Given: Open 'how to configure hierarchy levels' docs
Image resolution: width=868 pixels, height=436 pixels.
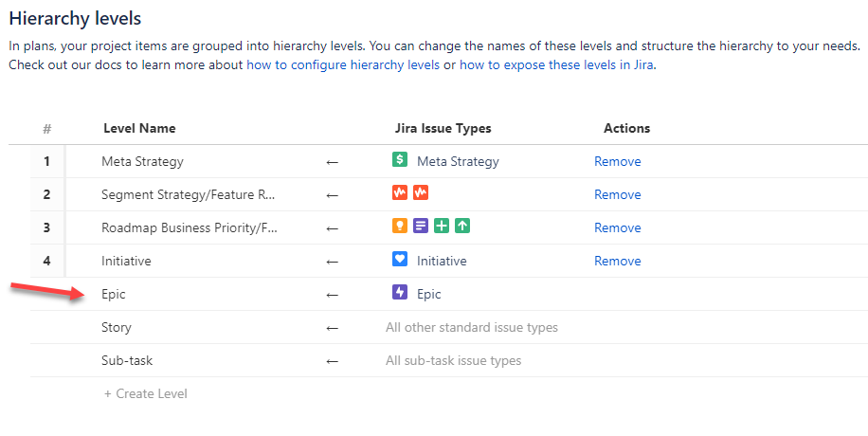Looking at the screenshot, I should [x=343, y=65].
